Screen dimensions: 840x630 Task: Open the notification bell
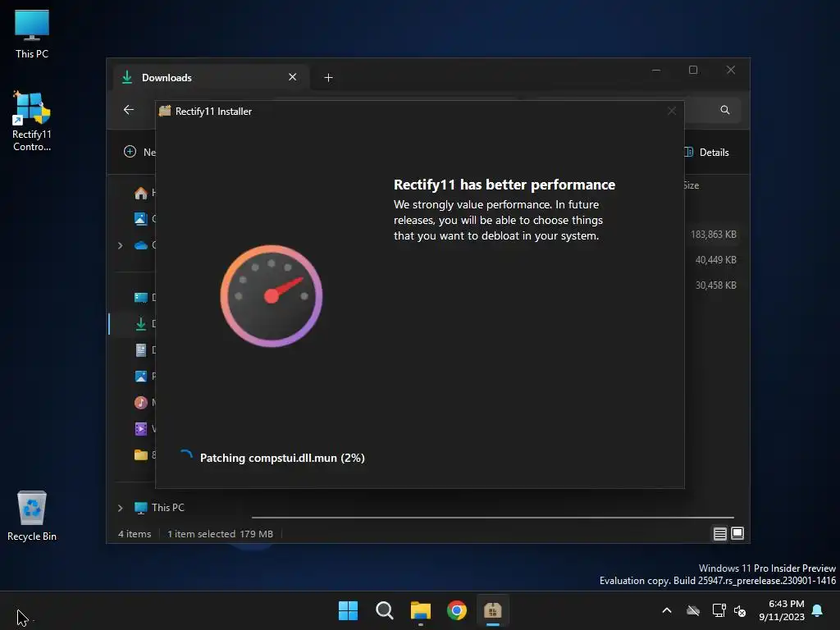(x=818, y=610)
